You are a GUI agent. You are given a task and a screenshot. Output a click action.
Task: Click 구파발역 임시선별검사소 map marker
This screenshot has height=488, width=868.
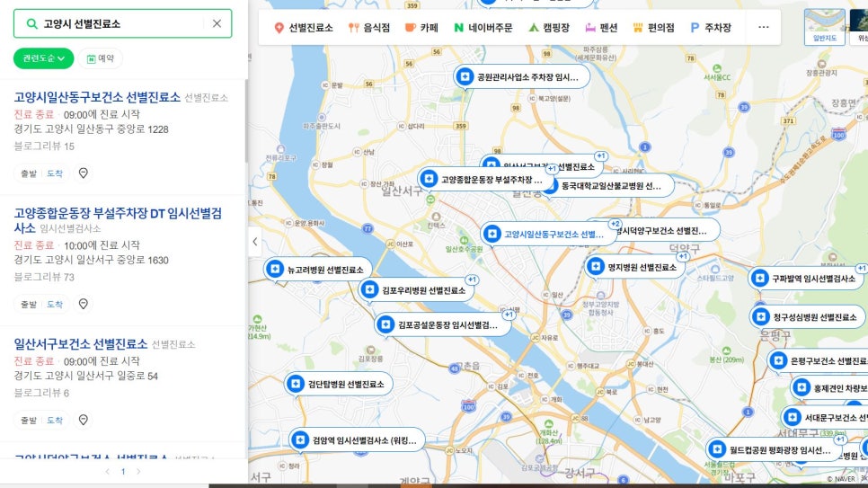click(x=807, y=278)
